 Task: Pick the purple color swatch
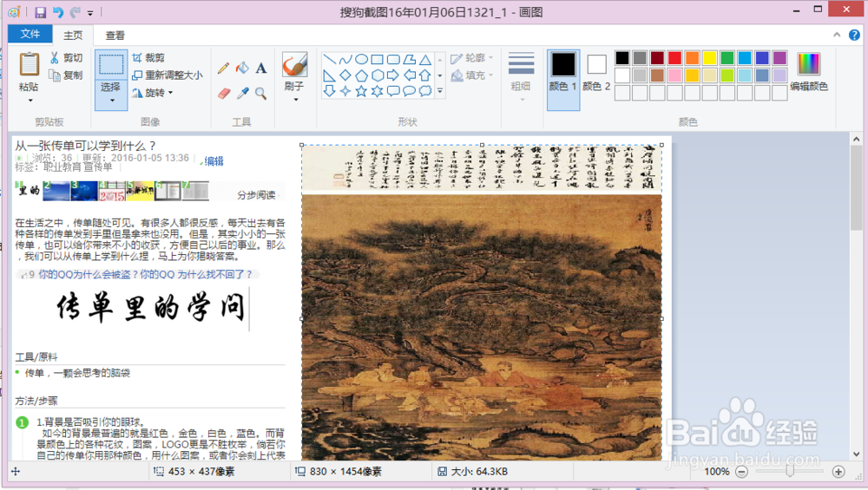[x=780, y=57]
